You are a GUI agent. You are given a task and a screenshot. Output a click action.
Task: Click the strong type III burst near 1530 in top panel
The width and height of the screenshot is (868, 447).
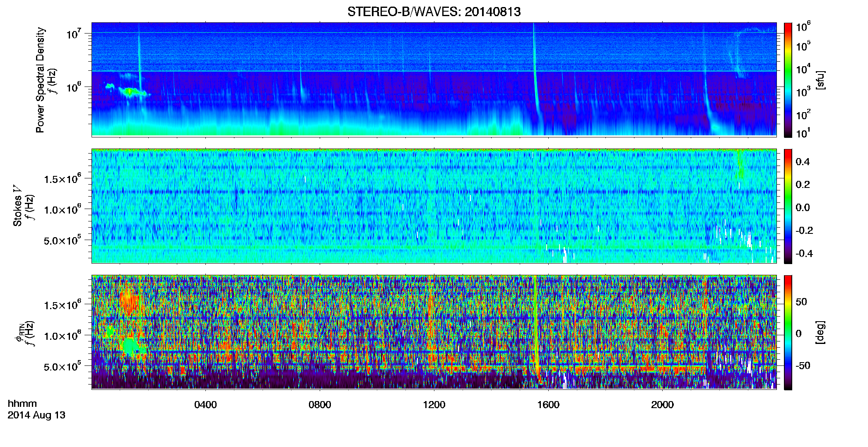(x=536, y=79)
